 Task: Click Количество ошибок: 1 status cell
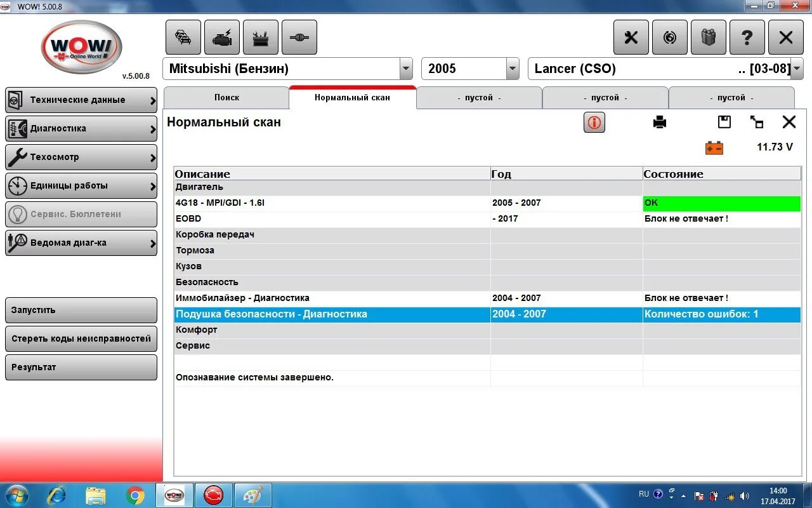tap(722, 314)
